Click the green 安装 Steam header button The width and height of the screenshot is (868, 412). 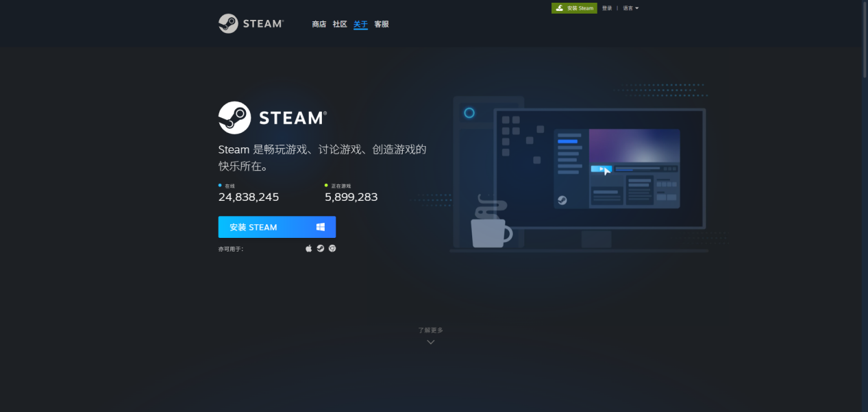(574, 8)
